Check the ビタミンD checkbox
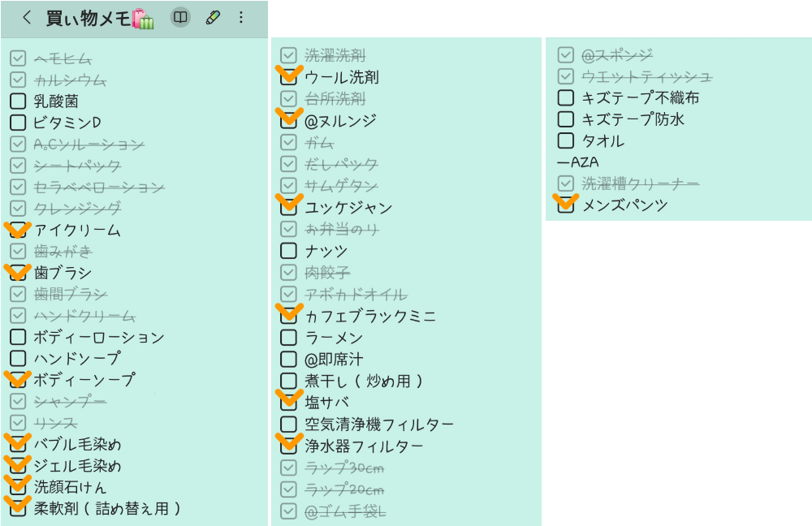Image resolution: width=812 pixels, height=526 pixels. click(18, 123)
